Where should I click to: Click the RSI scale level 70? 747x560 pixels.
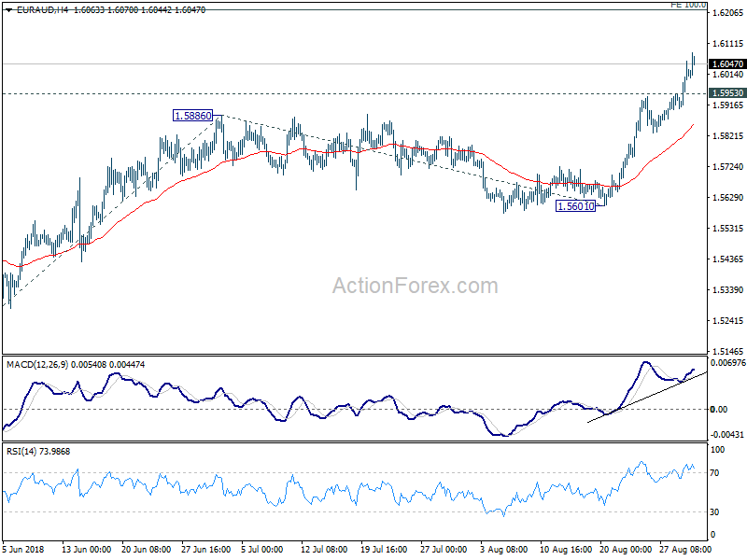(714, 473)
